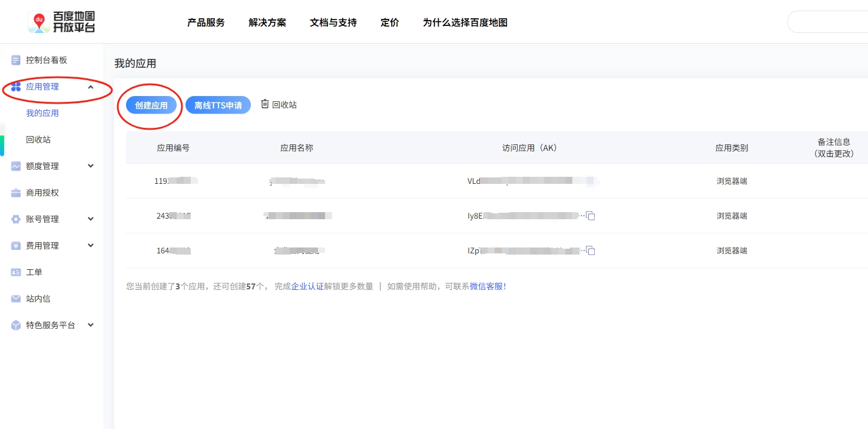Open 商用授权 in the sidebar

(42, 193)
